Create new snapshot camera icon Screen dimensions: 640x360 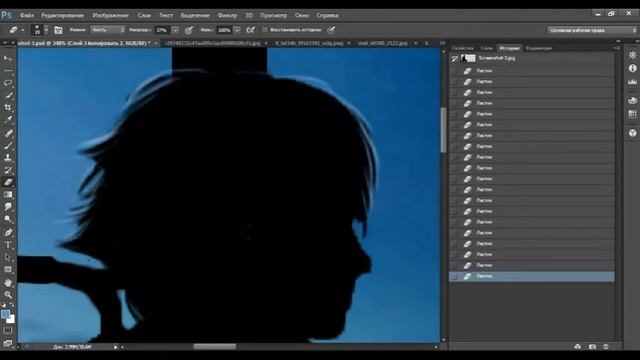[592, 347]
